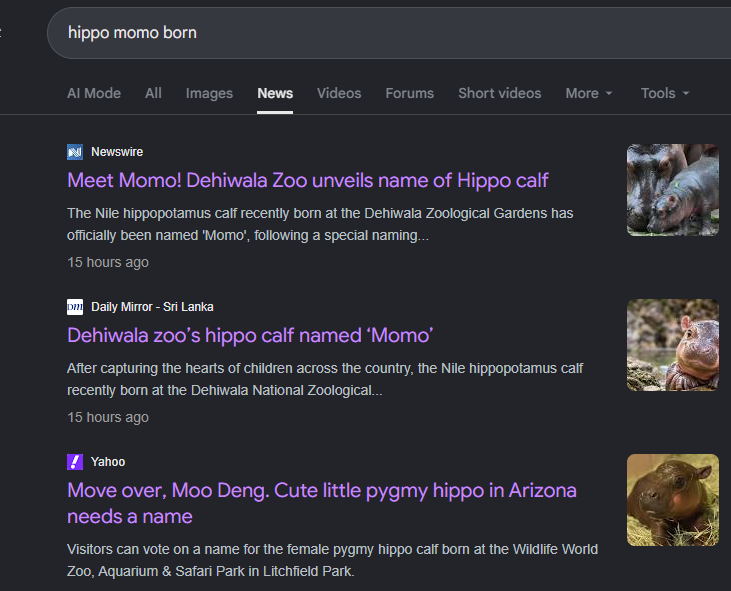
Task: Switch to the Images tab
Action: (x=209, y=93)
